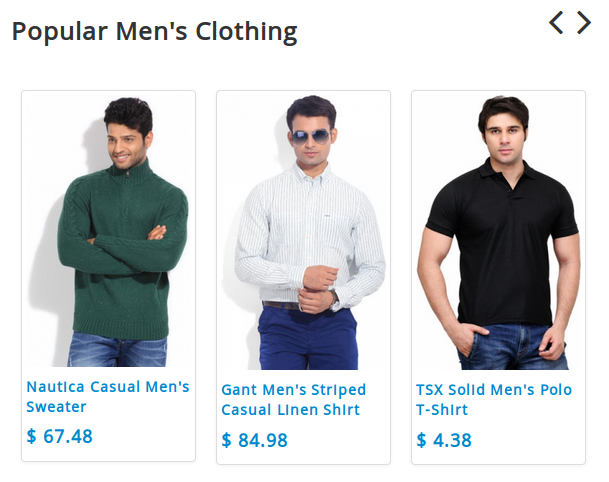Open the TSX Solid Men's Polo T-Shirt link
The image size is (609, 482).
click(x=494, y=400)
